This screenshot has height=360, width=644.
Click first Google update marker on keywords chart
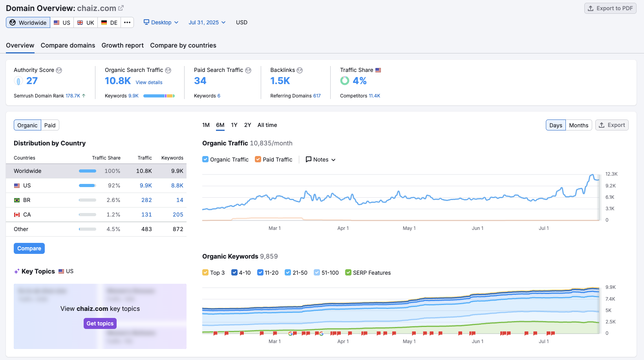point(290,333)
